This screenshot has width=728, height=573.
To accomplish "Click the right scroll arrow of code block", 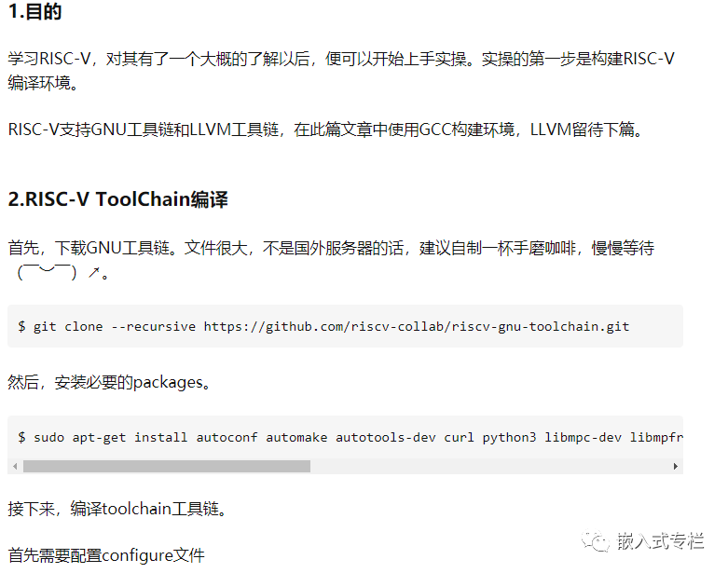I will click(x=676, y=466).
